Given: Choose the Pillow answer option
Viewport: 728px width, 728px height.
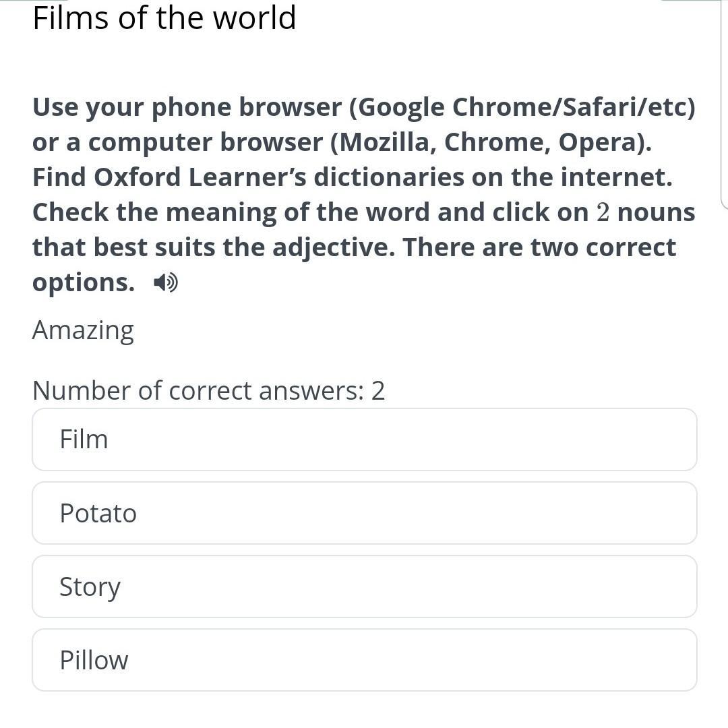Looking at the screenshot, I should [x=364, y=660].
